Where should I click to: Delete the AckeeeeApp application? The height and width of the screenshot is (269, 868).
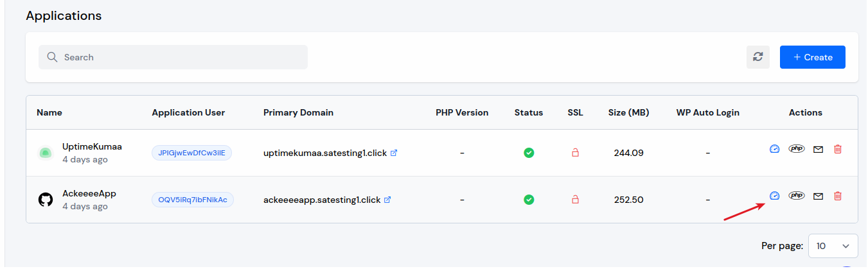(x=838, y=196)
